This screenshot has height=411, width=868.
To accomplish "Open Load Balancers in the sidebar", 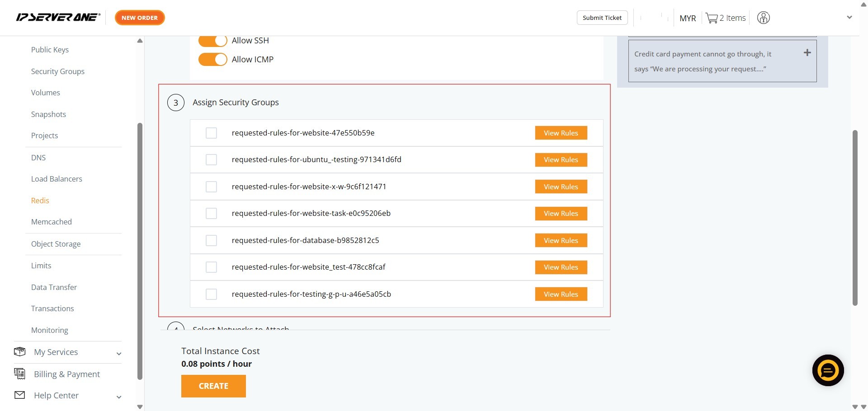I will tap(57, 179).
